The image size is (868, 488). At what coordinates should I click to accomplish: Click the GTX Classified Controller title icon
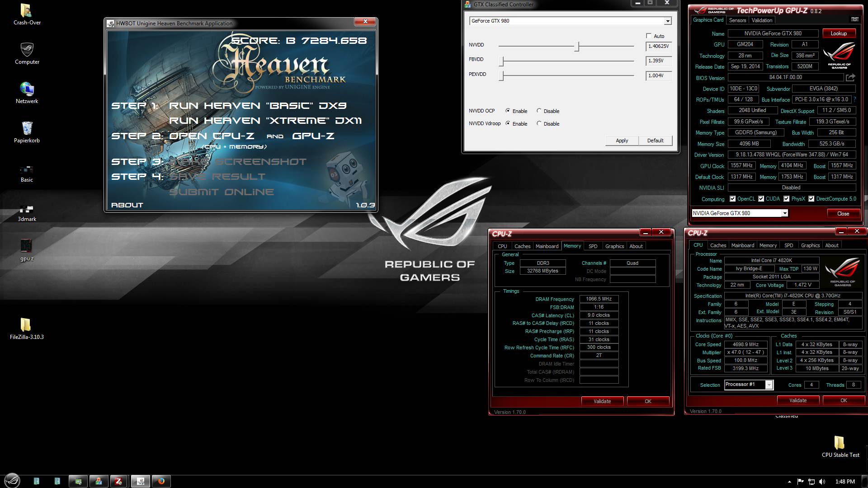[468, 5]
